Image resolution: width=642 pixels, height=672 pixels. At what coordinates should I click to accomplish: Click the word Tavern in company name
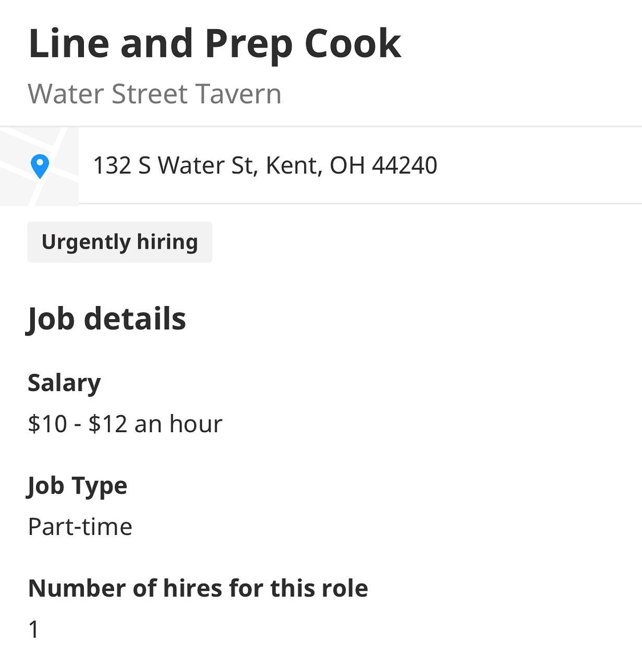point(238,94)
